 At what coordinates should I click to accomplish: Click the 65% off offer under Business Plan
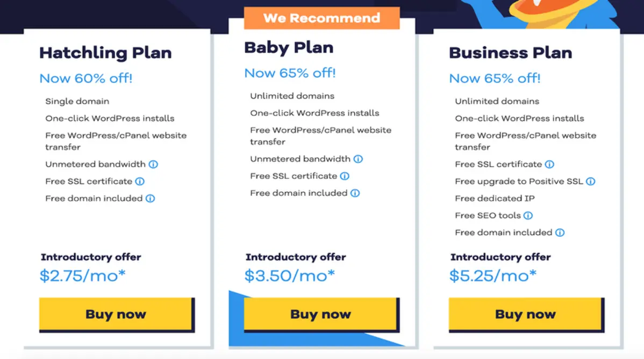point(495,78)
